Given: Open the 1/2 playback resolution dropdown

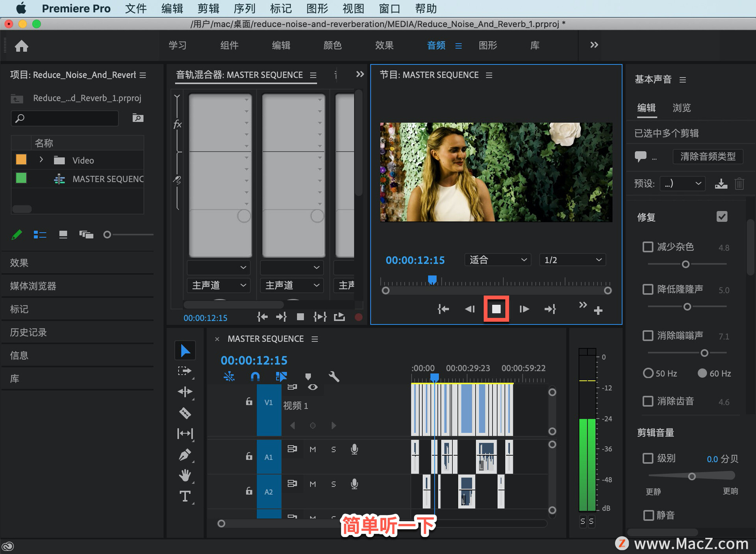Looking at the screenshot, I should click(573, 260).
